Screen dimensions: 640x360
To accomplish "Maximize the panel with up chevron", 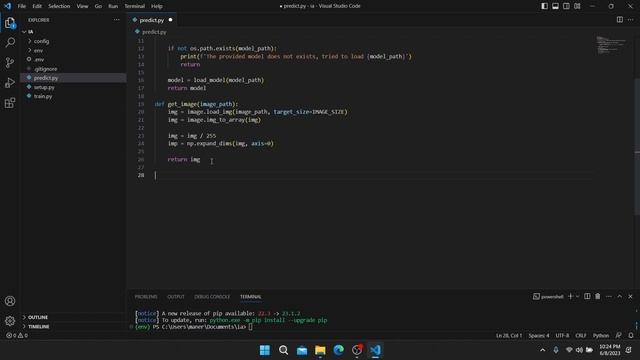I will 620,296.
